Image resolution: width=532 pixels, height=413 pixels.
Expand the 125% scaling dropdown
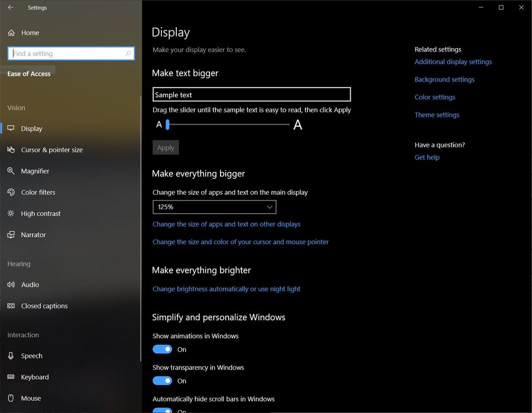214,207
